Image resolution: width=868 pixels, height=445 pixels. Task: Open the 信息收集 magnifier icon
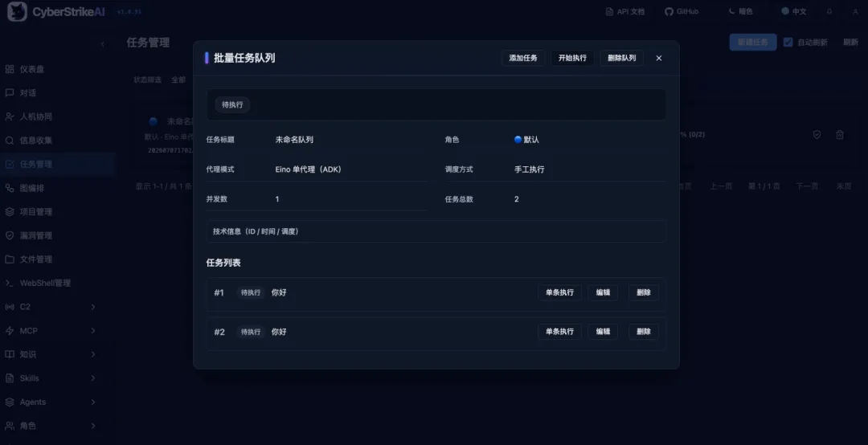click(10, 141)
